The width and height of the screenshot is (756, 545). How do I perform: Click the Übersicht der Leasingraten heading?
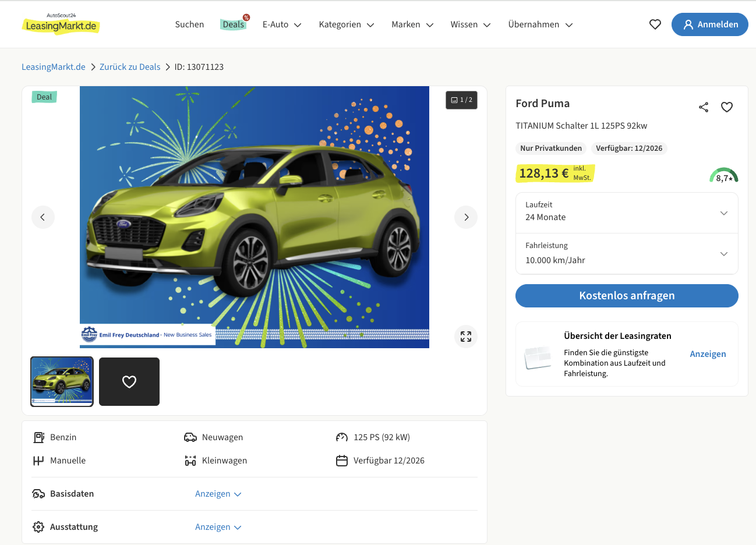[x=617, y=336]
